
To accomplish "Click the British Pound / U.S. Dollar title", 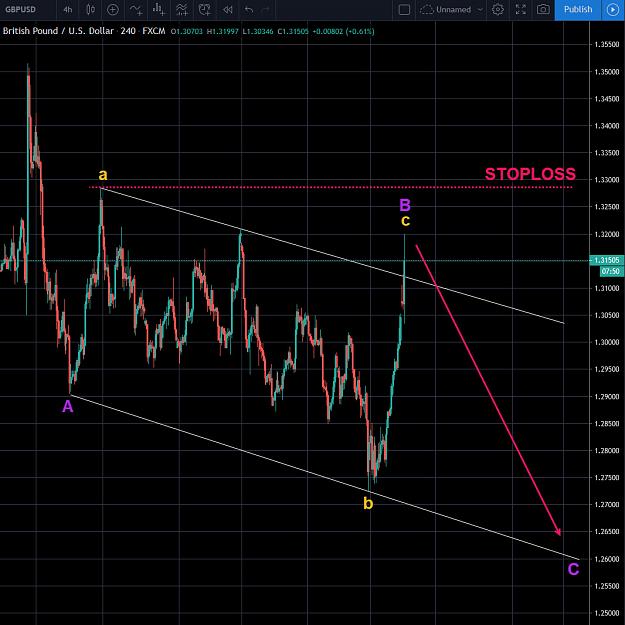I will pyautogui.click(x=58, y=31).
